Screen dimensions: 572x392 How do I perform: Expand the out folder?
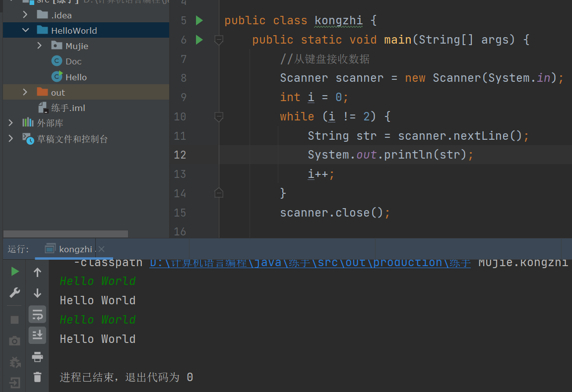coord(25,93)
